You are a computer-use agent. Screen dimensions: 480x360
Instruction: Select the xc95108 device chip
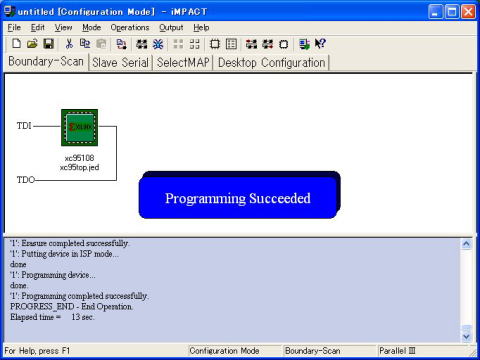pos(79,127)
